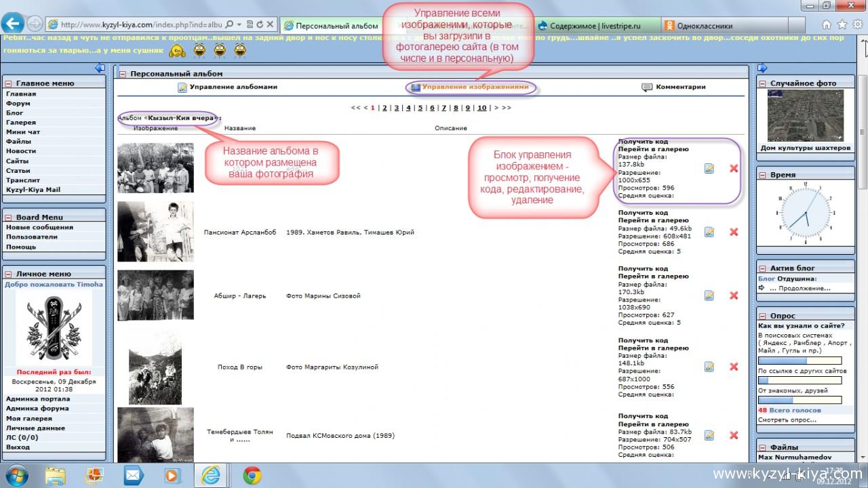Delete the Тенебердыев Толян image
The width and height of the screenshot is (868, 488).
pos(734,435)
